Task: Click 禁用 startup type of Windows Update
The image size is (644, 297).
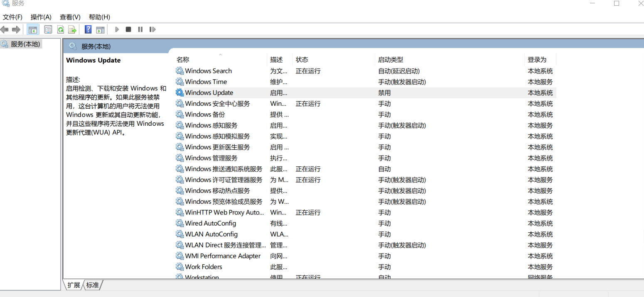Action: pos(384,93)
